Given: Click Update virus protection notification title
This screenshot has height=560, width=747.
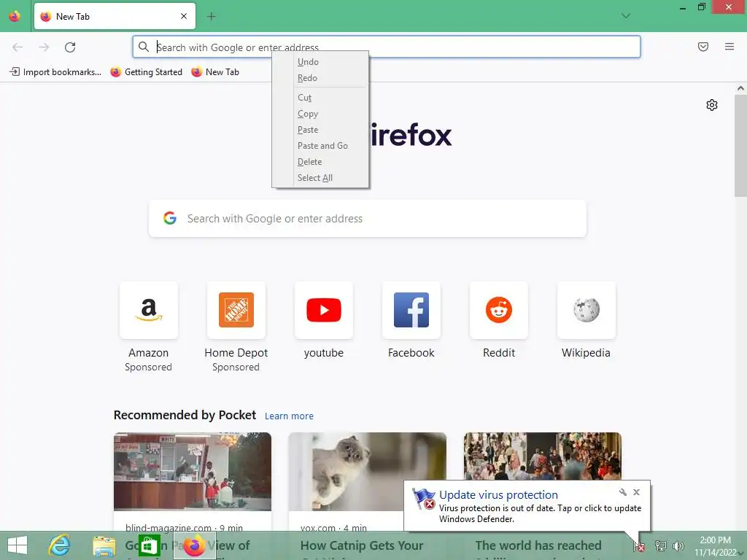Looking at the screenshot, I should coord(498,495).
